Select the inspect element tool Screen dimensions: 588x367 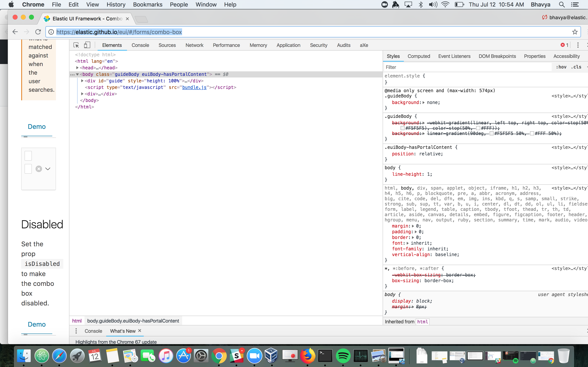point(76,45)
